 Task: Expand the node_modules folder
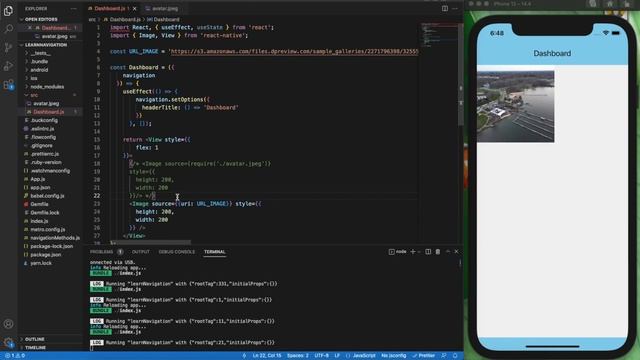click(47, 87)
